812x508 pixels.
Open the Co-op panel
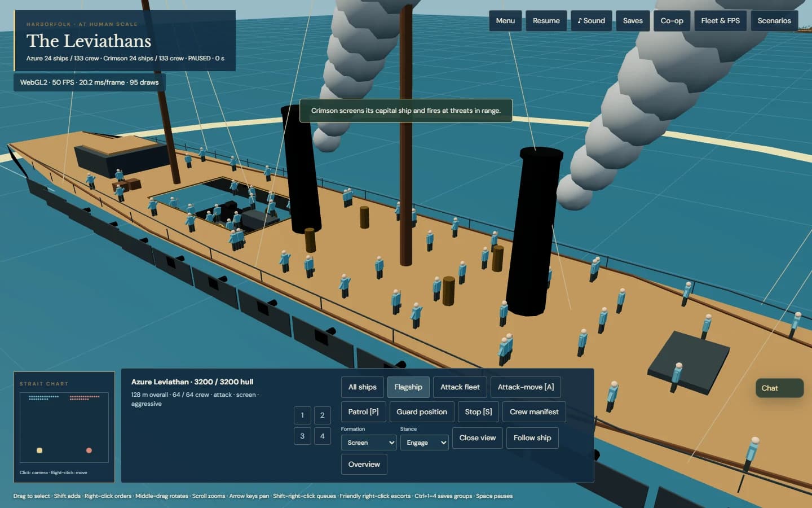coord(672,21)
